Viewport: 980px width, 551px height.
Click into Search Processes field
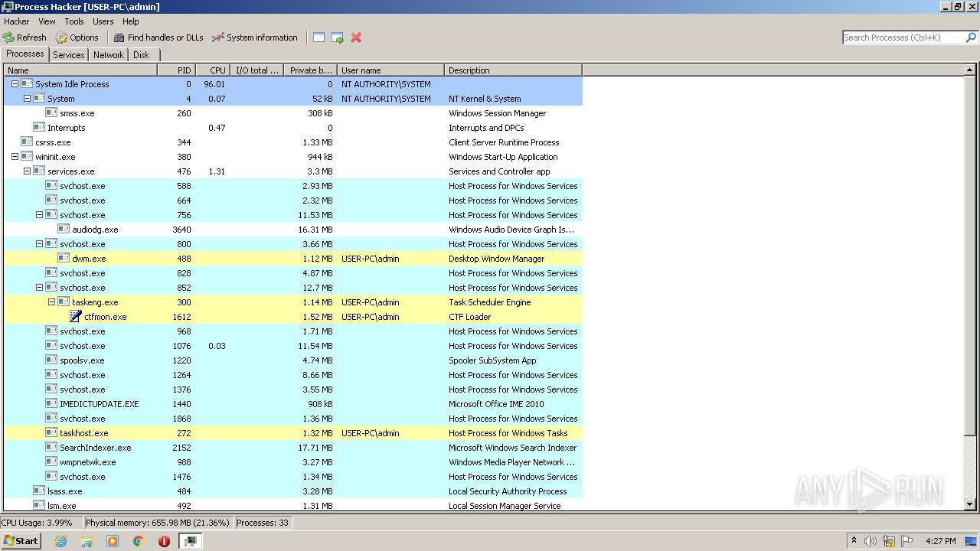point(903,37)
